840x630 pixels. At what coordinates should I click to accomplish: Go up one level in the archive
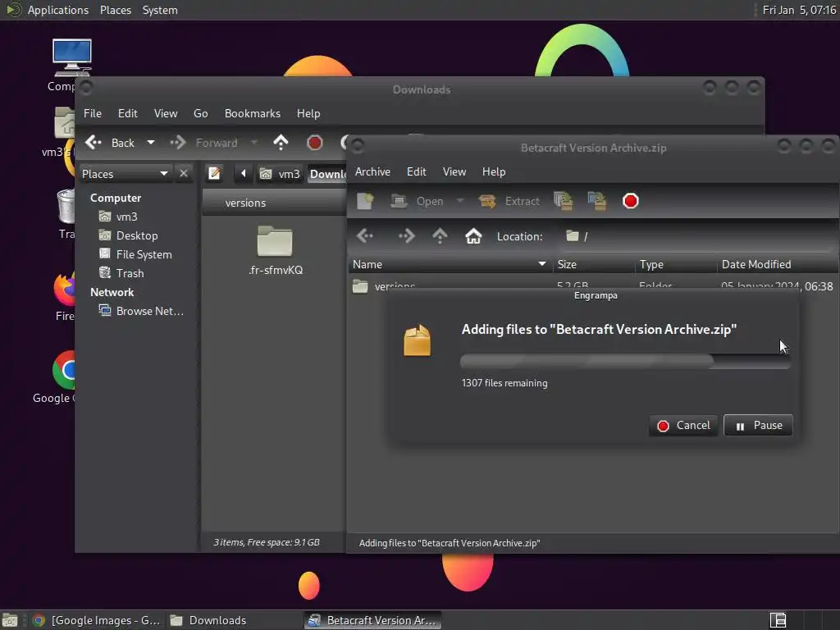440,235
